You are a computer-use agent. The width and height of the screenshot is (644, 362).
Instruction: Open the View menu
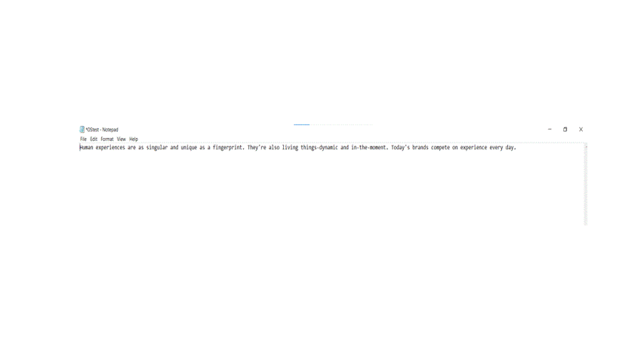[x=121, y=139]
